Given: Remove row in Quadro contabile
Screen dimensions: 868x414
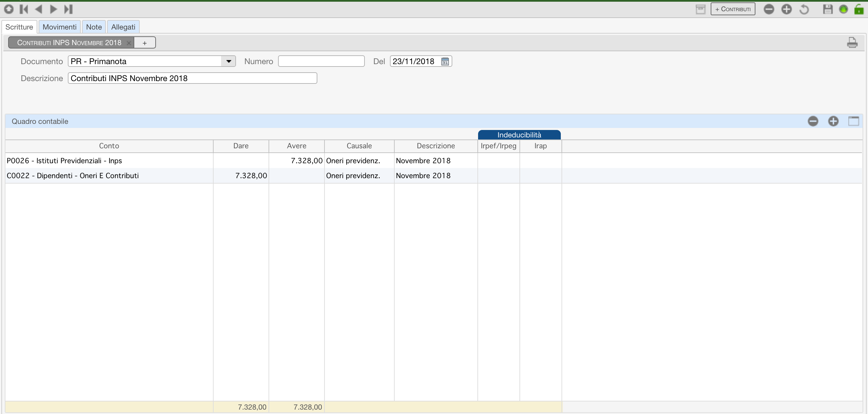Looking at the screenshot, I should (813, 121).
